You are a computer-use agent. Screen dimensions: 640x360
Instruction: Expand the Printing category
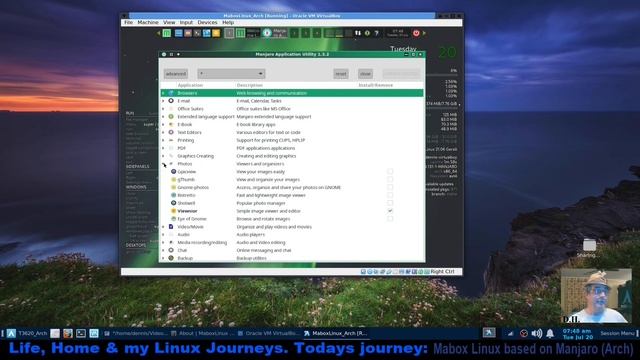pyautogui.click(x=163, y=140)
